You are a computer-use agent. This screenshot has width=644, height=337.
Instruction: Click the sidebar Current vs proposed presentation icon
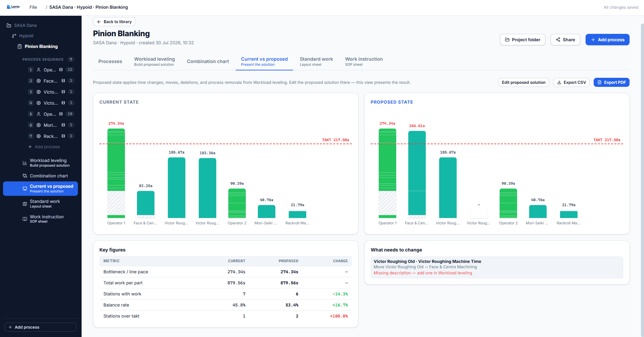coord(25,189)
